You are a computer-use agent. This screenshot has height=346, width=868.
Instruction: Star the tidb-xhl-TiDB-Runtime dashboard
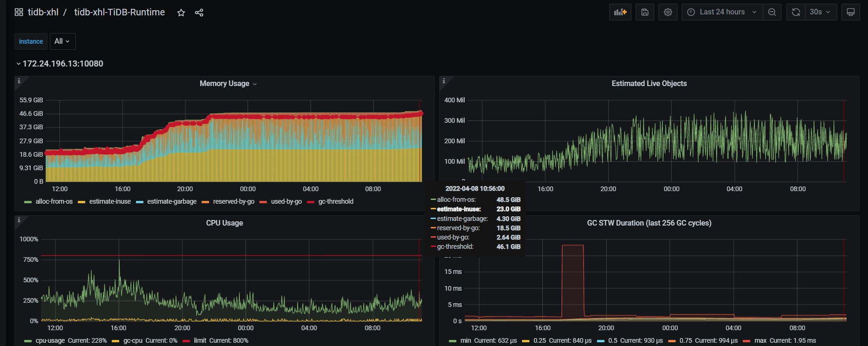point(181,13)
